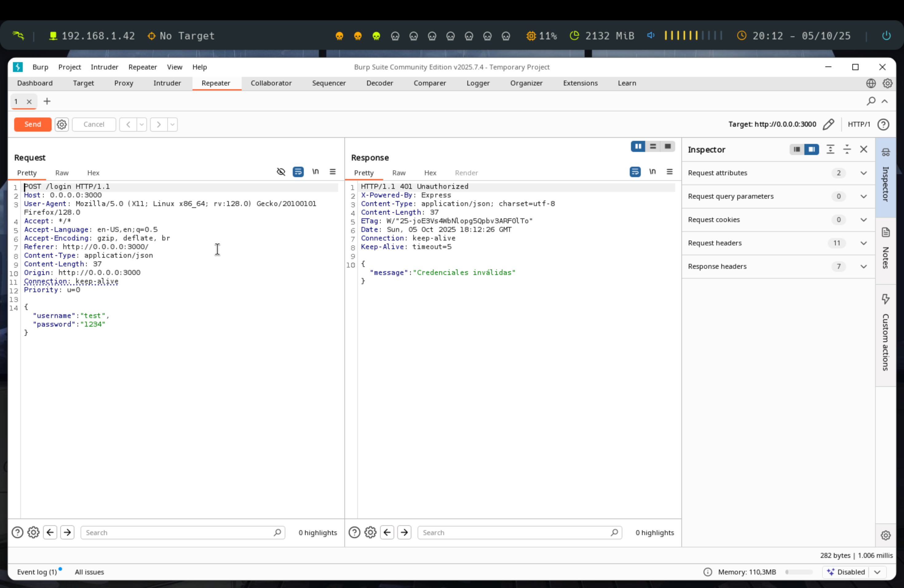This screenshot has width=904, height=588.
Task: Open the Project menu
Action: coord(69,67)
